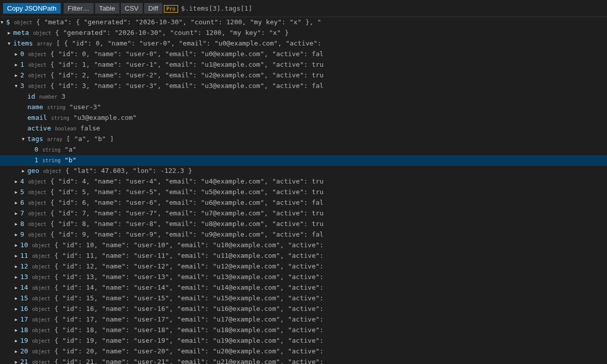Expand items entry 12 arrow

[x=16, y=266]
